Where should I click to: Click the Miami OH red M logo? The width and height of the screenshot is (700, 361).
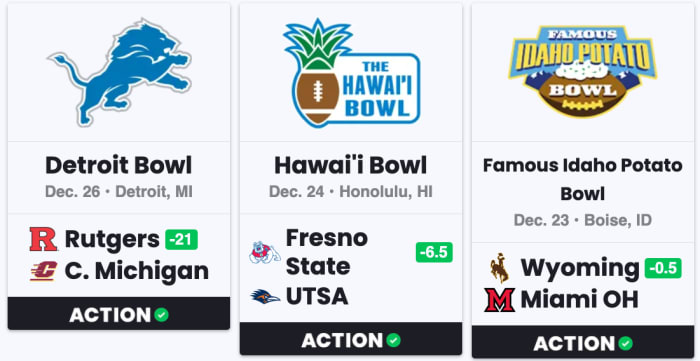click(500, 300)
